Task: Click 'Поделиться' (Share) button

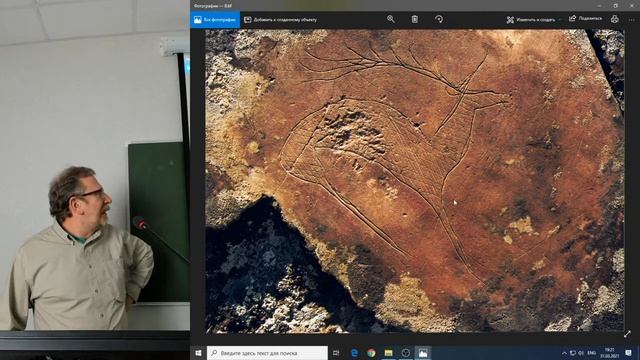Action: (585, 19)
